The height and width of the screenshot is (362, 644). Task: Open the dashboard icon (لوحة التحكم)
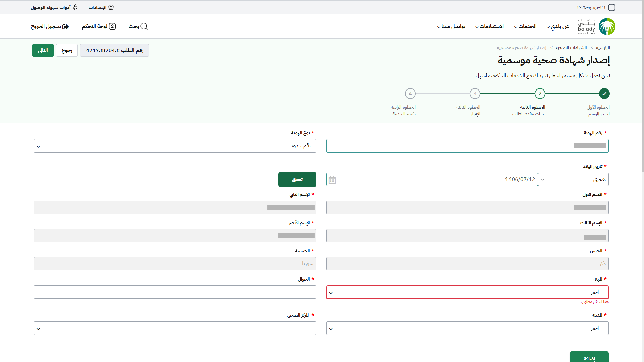point(113,26)
